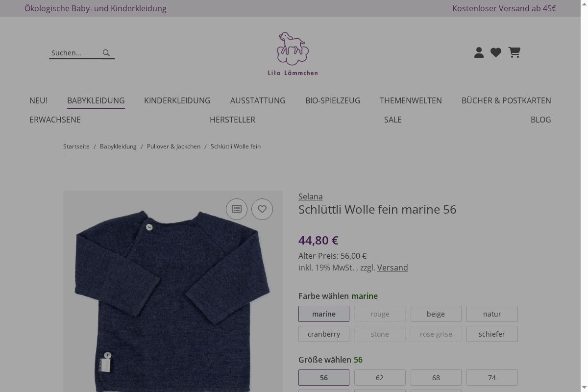Open the navy Schlüttli product image
The width and height of the screenshot is (588, 392).
coord(173,294)
